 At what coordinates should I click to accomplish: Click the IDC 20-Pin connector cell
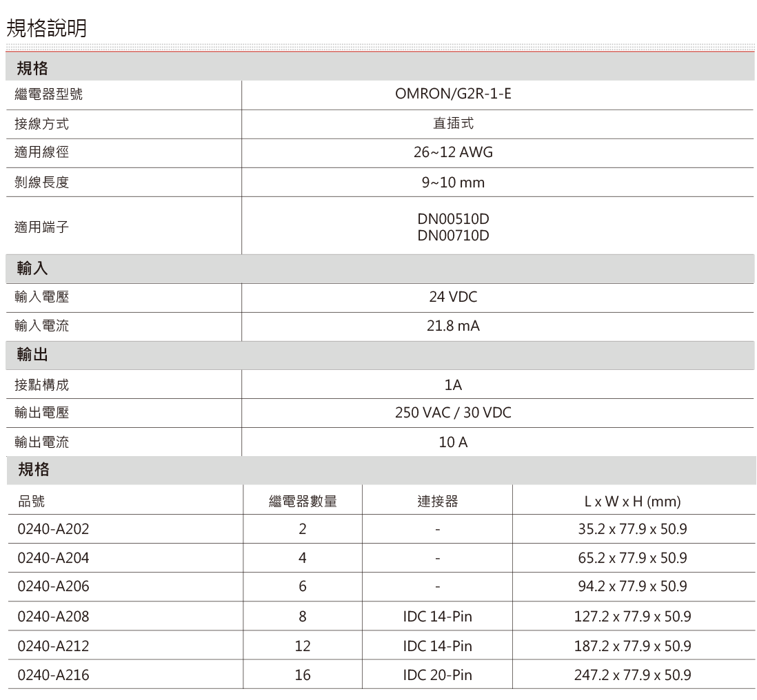(437, 675)
